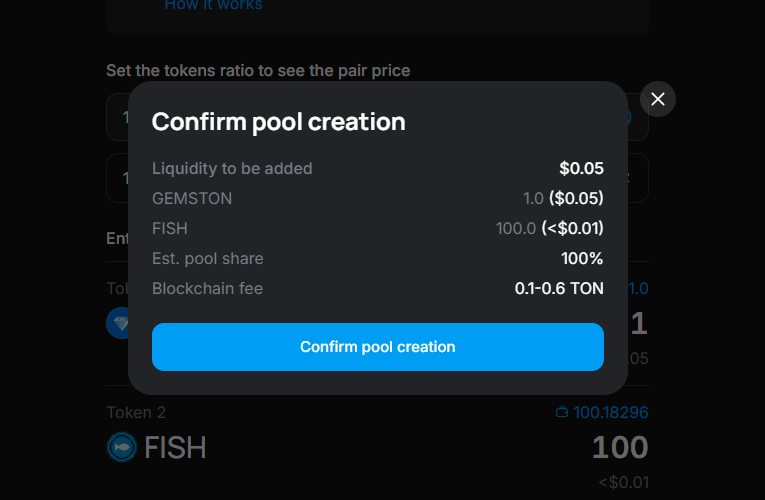Click the <$0.01 value under FISH amount
The image size is (765, 500).
coord(623,483)
